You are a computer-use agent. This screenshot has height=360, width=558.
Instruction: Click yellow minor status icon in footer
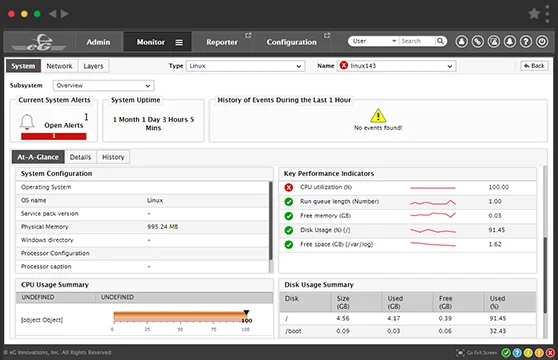528,353
